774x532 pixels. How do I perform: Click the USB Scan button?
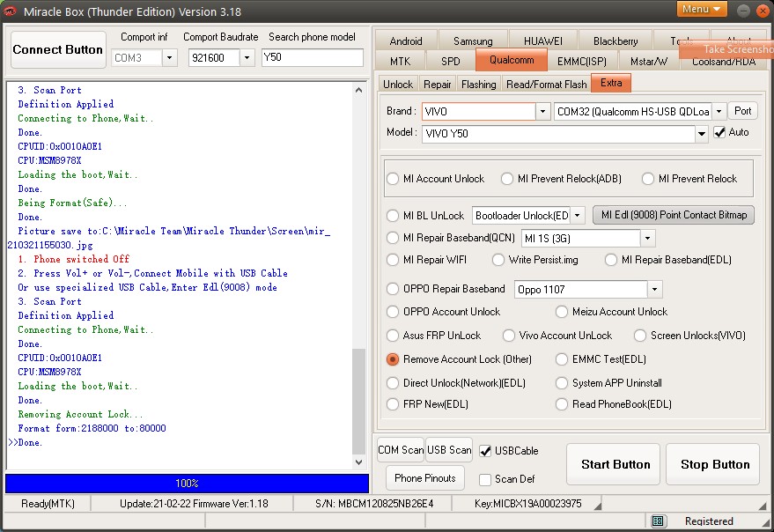(449, 450)
